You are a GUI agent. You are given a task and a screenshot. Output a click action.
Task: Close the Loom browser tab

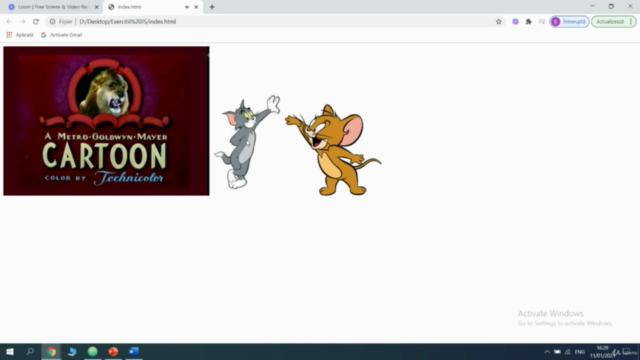tap(97, 7)
